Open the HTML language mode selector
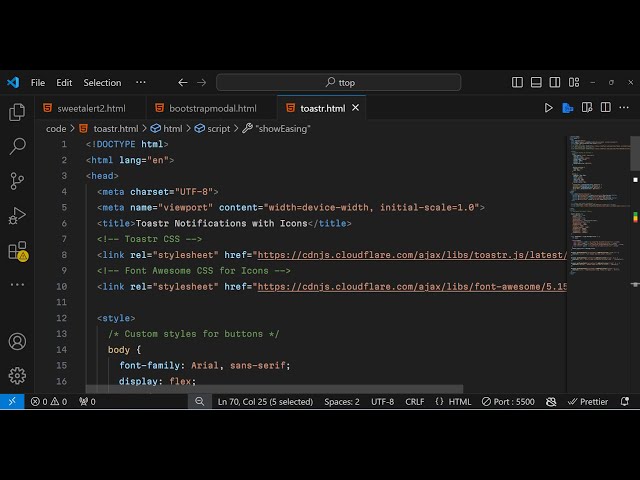Viewport: 640px width, 480px height. click(x=454, y=402)
